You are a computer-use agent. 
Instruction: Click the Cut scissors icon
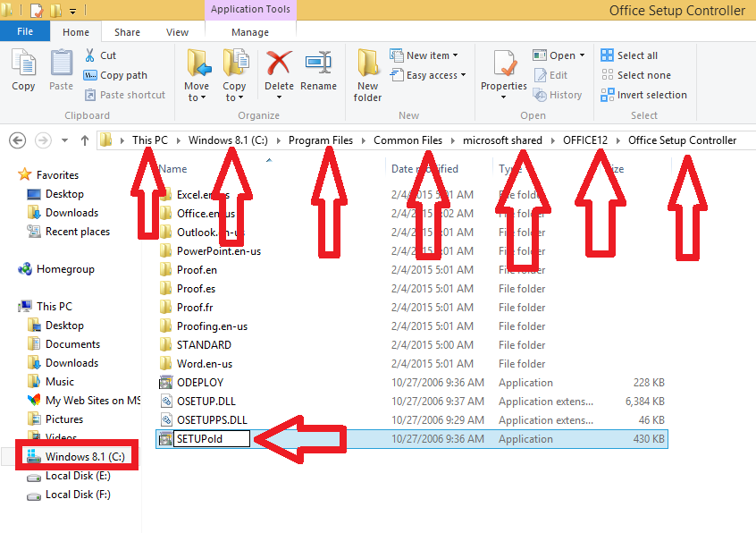click(x=90, y=55)
